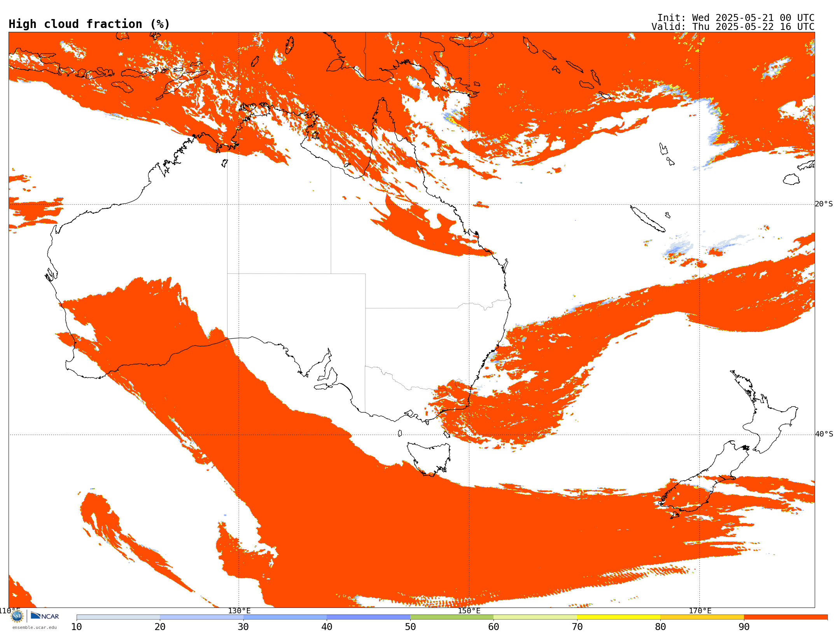Click Tasmania on the map

429,459
